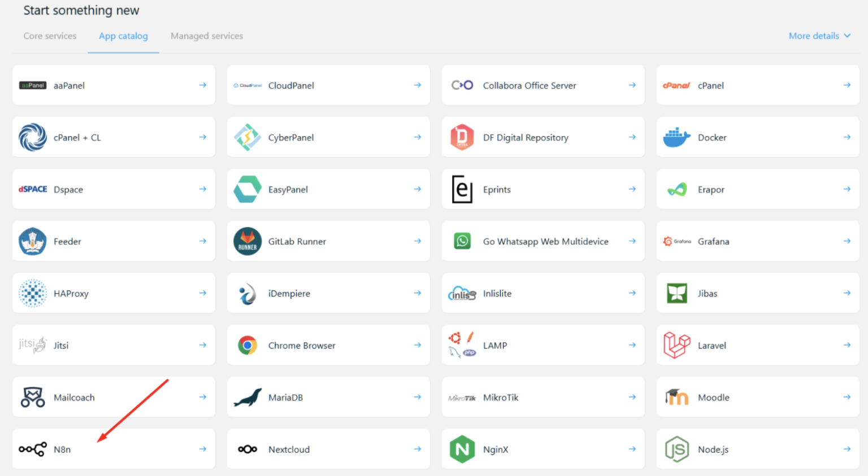Click the arrow on the Jitsi card

click(x=202, y=345)
